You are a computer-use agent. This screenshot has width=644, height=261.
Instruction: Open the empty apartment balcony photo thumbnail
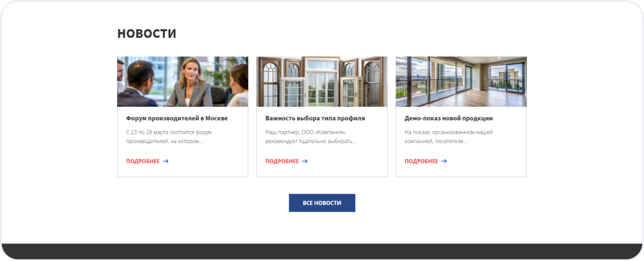pyautogui.click(x=461, y=82)
